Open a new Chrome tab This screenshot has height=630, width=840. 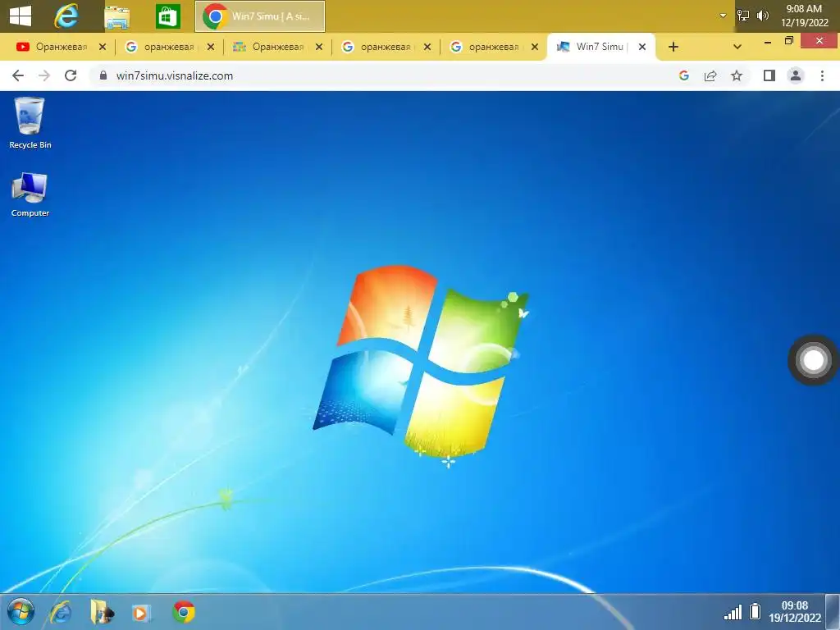click(x=673, y=47)
